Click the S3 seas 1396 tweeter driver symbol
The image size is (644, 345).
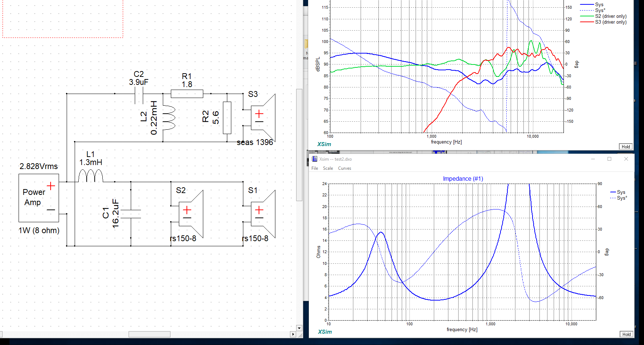tap(262, 118)
